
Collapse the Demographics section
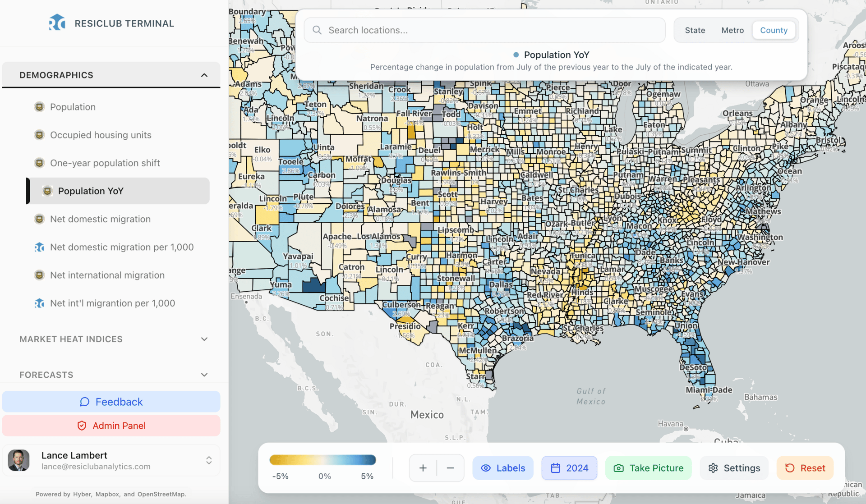204,75
